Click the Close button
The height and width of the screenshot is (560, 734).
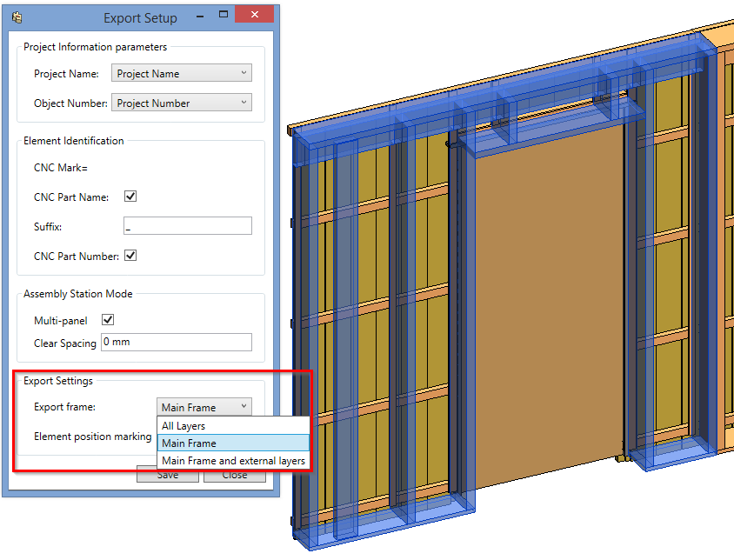click(x=234, y=475)
